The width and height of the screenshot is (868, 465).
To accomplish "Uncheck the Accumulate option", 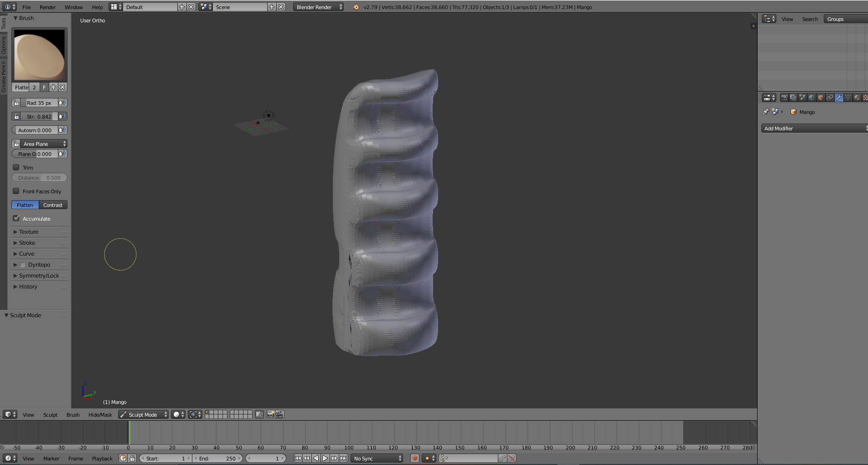I will (16, 218).
